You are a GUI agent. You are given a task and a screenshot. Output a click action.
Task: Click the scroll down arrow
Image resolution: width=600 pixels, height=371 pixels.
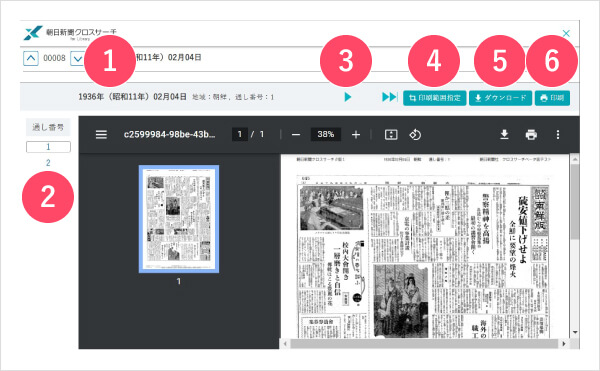[575, 333]
